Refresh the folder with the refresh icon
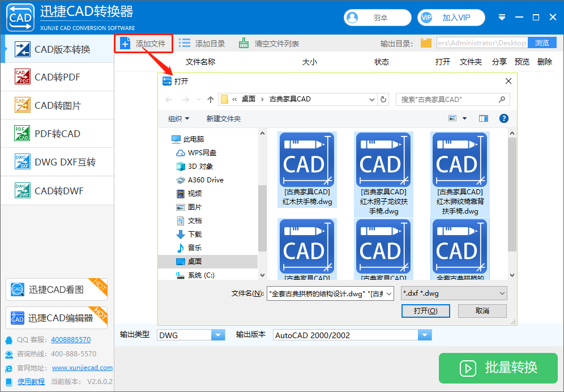This screenshot has height=392, width=564. pyautogui.click(x=383, y=100)
